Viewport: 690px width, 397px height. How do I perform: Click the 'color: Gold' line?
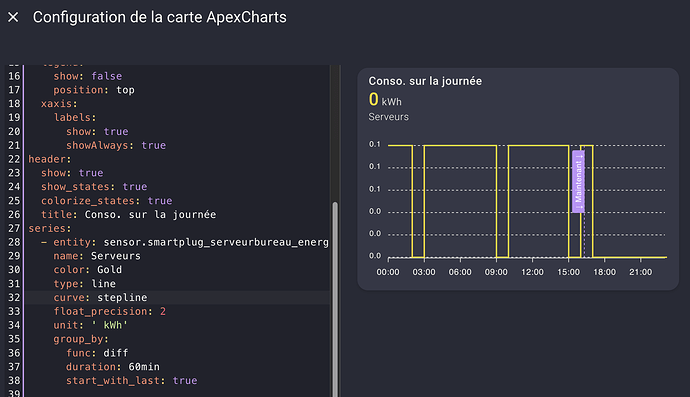[x=88, y=270]
